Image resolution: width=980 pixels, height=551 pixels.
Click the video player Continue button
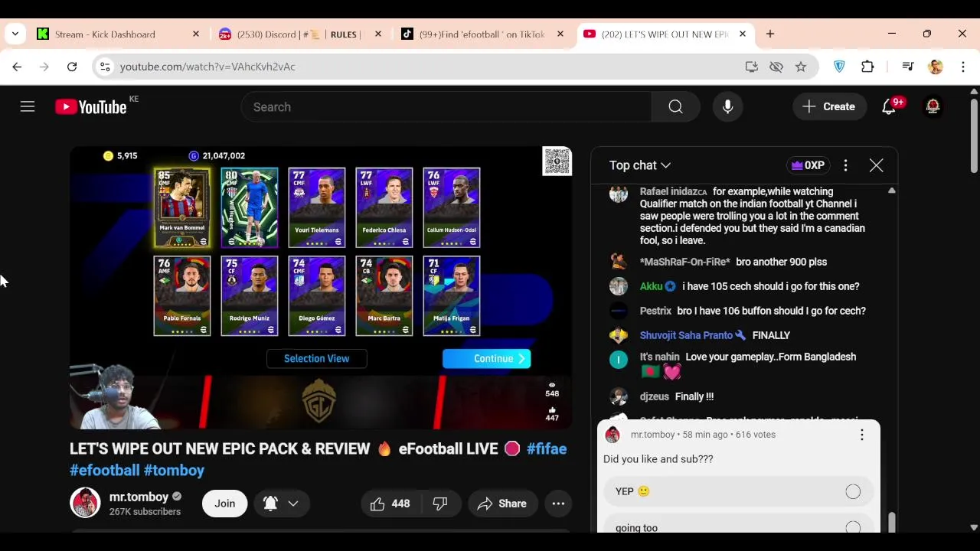coord(487,358)
